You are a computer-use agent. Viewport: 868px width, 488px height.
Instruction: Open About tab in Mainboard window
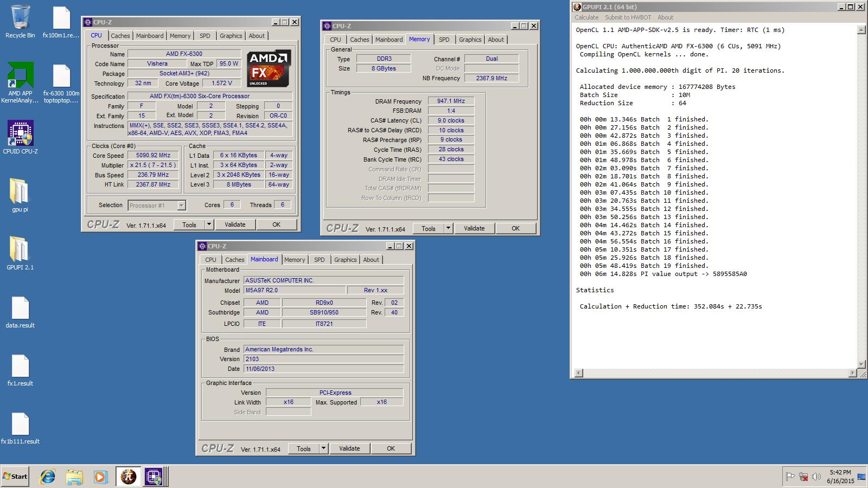(371, 260)
